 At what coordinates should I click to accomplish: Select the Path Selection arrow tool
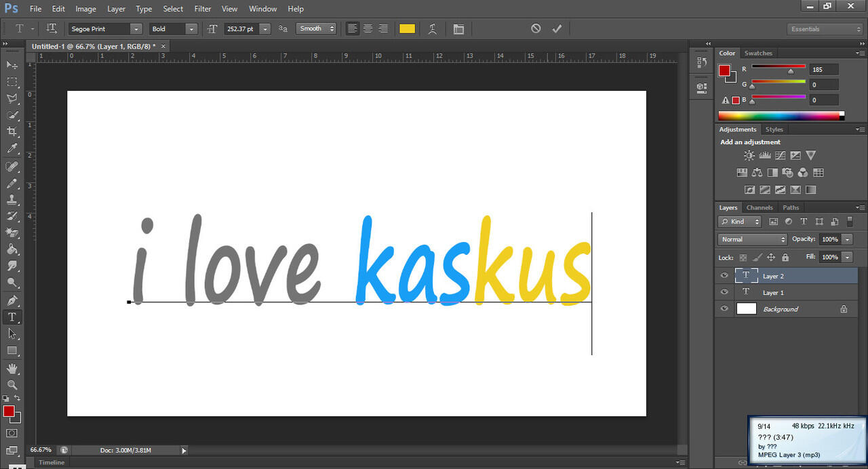coord(12,334)
